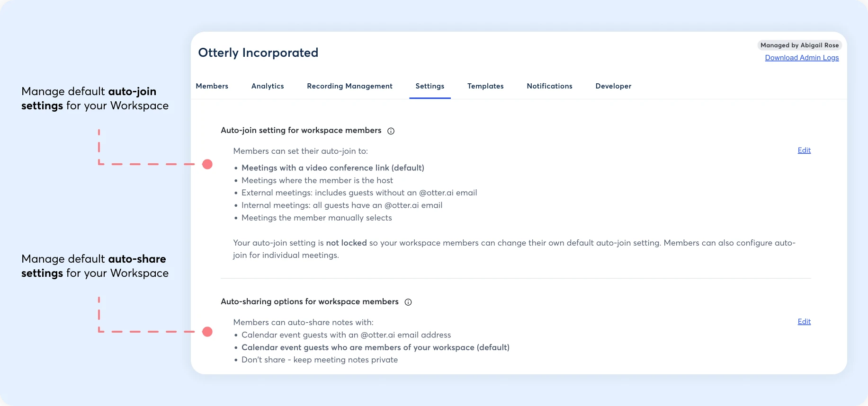The image size is (868, 406).
Task: Select External meetings auto-join option
Action: click(359, 193)
